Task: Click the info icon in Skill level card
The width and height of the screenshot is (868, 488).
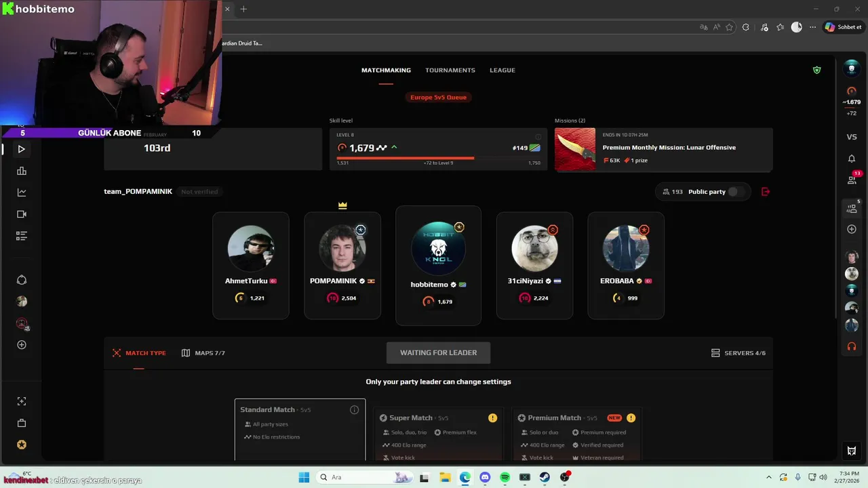Action: [x=538, y=136]
